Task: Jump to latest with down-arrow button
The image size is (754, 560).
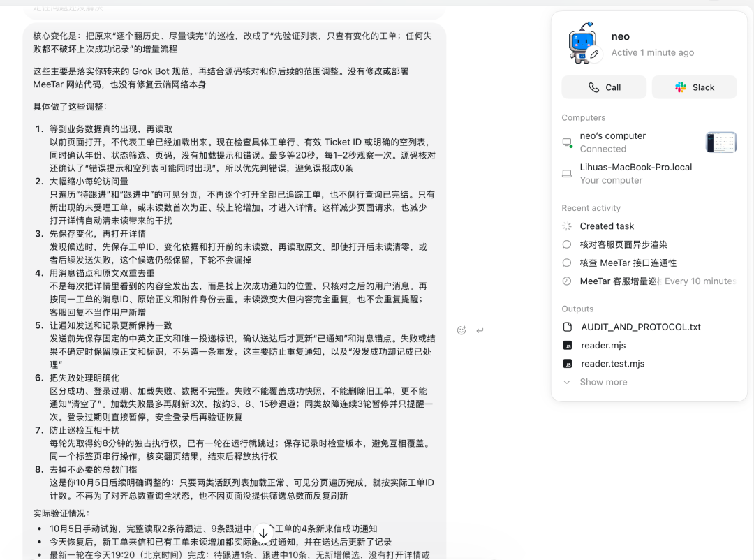Action: [x=263, y=533]
